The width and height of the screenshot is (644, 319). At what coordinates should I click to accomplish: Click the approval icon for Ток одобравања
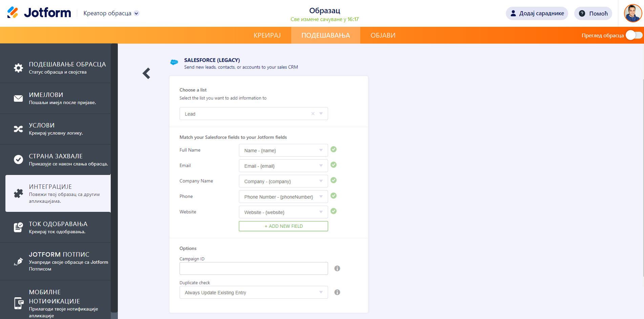(x=18, y=227)
